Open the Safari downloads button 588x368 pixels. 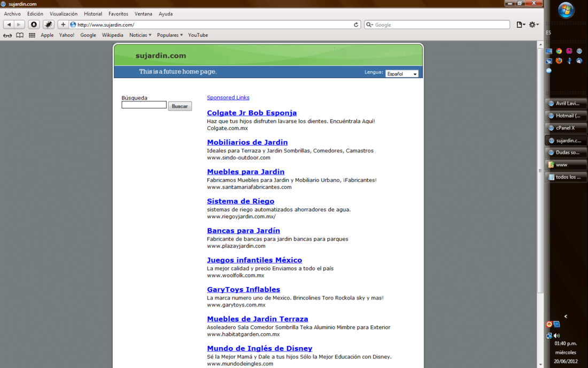(34, 25)
